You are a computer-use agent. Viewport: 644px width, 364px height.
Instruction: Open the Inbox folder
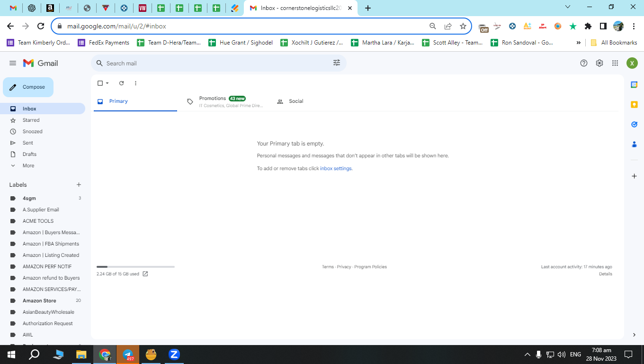(x=43, y=109)
